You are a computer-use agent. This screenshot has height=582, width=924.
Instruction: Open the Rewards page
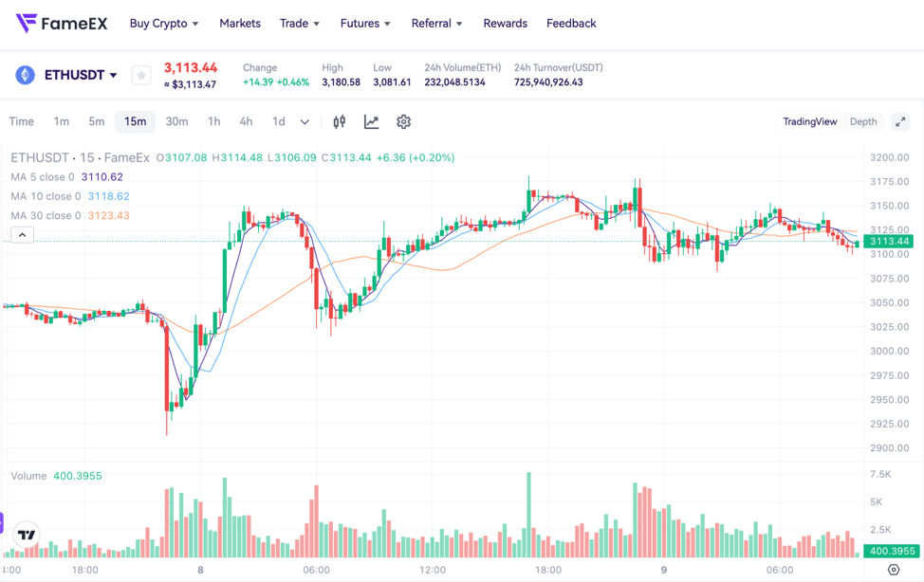505,23
